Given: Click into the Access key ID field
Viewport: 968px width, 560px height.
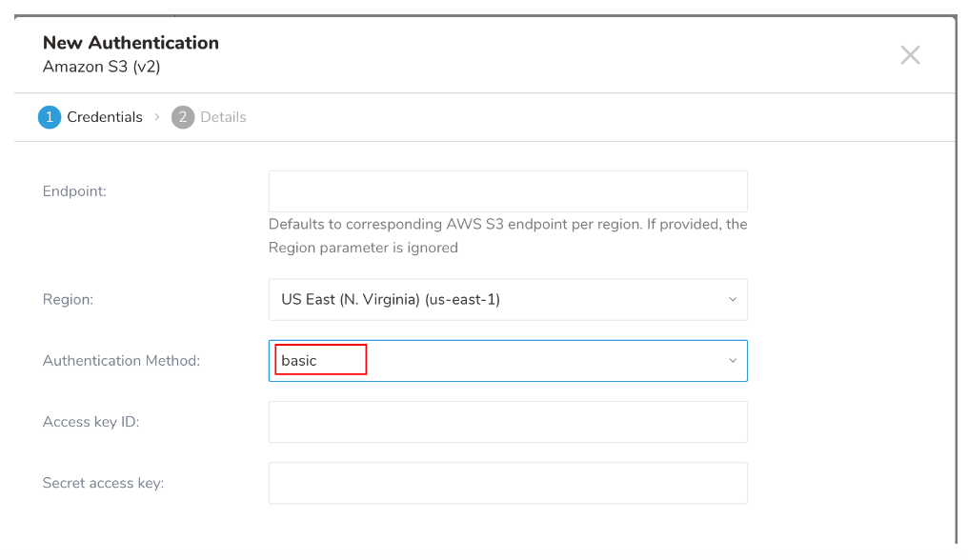Looking at the screenshot, I should (x=507, y=422).
